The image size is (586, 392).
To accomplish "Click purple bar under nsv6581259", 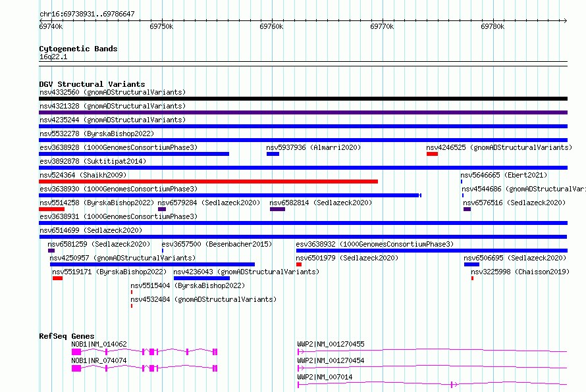I will (x=51, y=251).
